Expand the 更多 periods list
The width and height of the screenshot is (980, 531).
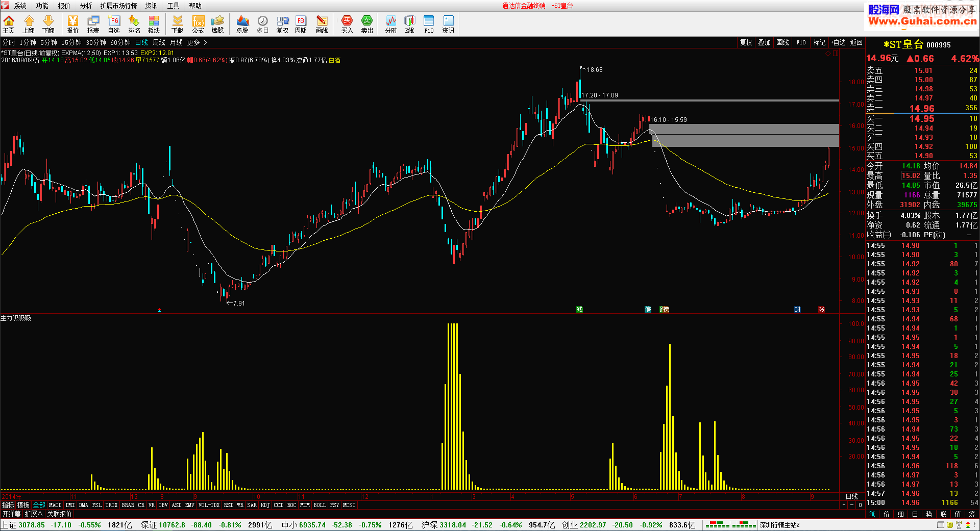tap(197, 42)
